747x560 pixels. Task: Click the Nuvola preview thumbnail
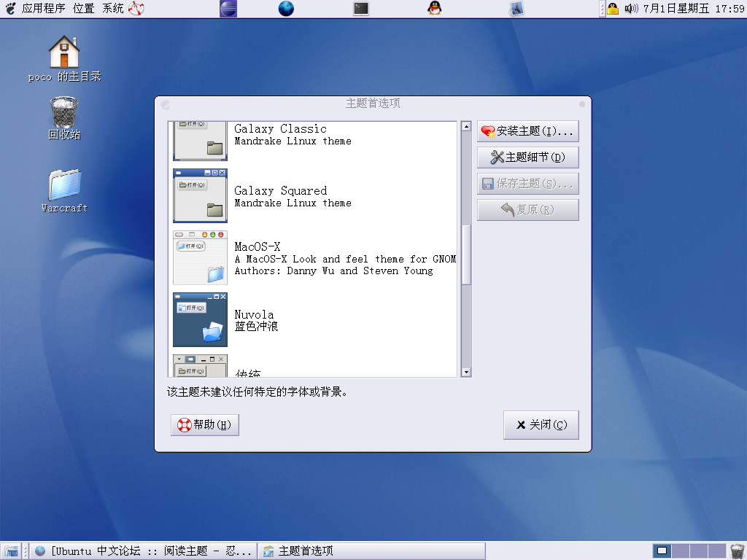click(200, 319)
